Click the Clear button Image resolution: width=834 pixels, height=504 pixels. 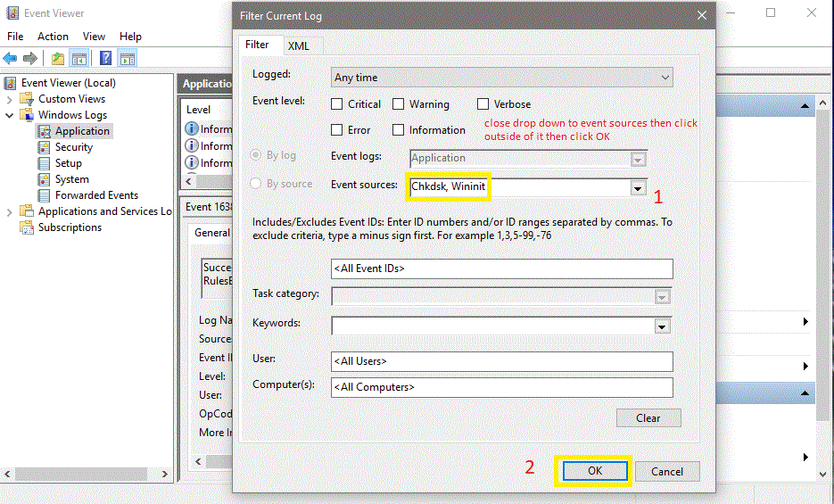[x=648, y=417]
